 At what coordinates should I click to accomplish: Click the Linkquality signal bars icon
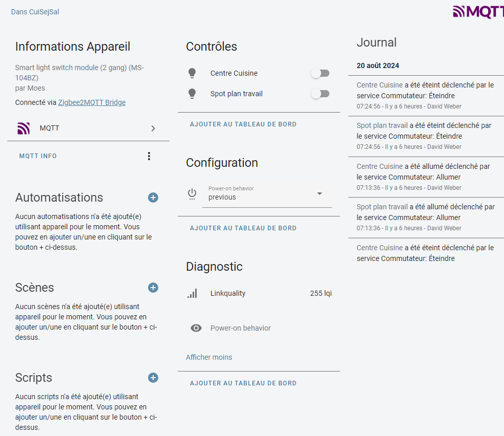[192, 294]
